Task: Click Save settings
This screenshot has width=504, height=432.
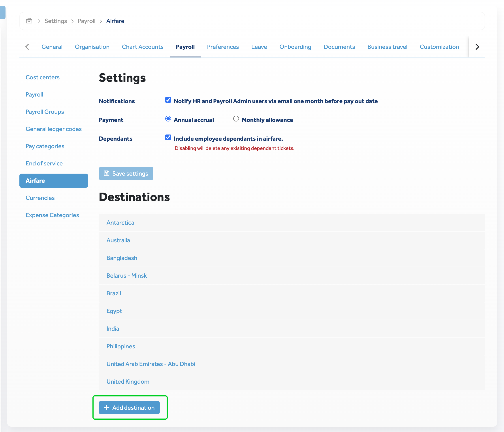Action: click(x=126, y=173)
